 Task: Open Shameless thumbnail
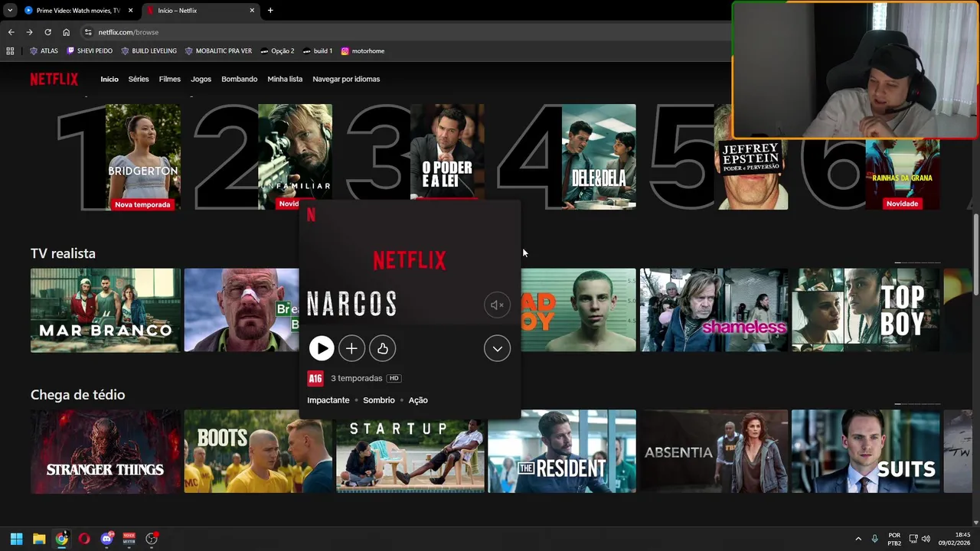pos(714,310)
